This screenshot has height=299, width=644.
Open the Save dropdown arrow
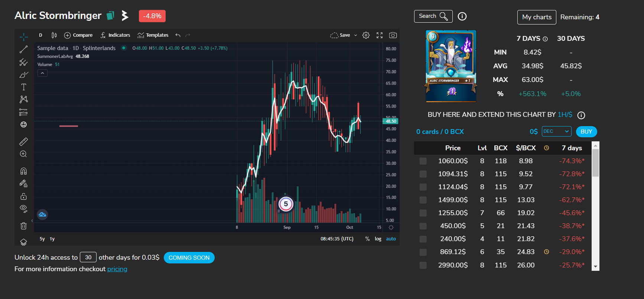tap(355, 35)
